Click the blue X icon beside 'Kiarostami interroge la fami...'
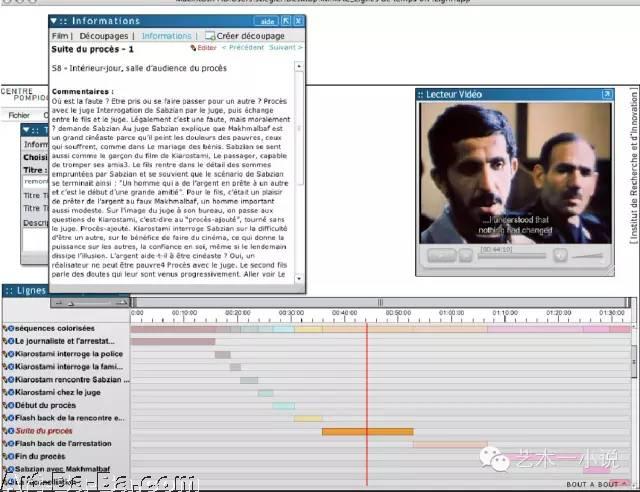The width and height of the screenshot is (640, 492). (11, 367)
